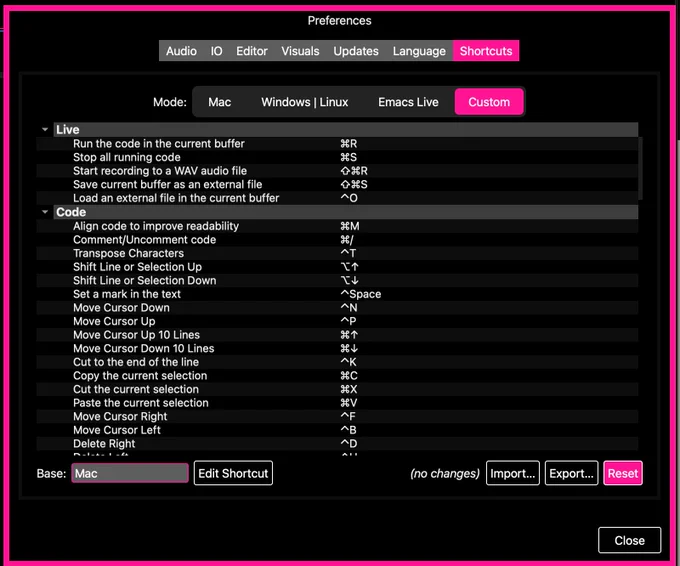This screenshot has width=680, height=566.
Task: Open the IO tab
Action: click(x=216, y=51)
